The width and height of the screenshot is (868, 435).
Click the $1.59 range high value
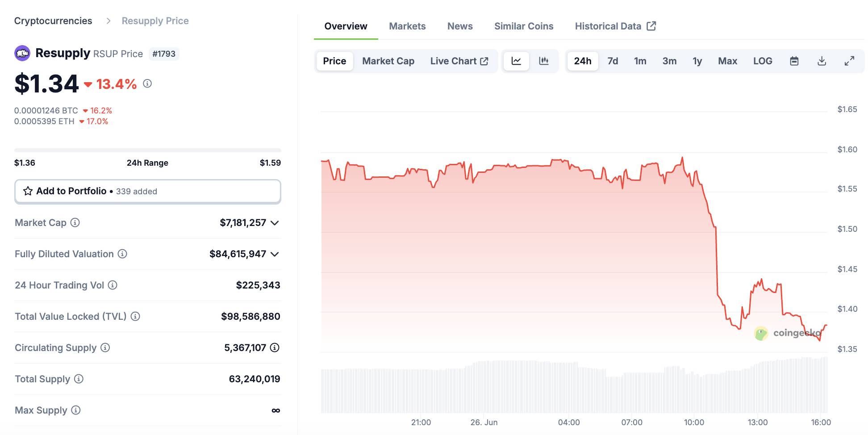coord(270,163)
